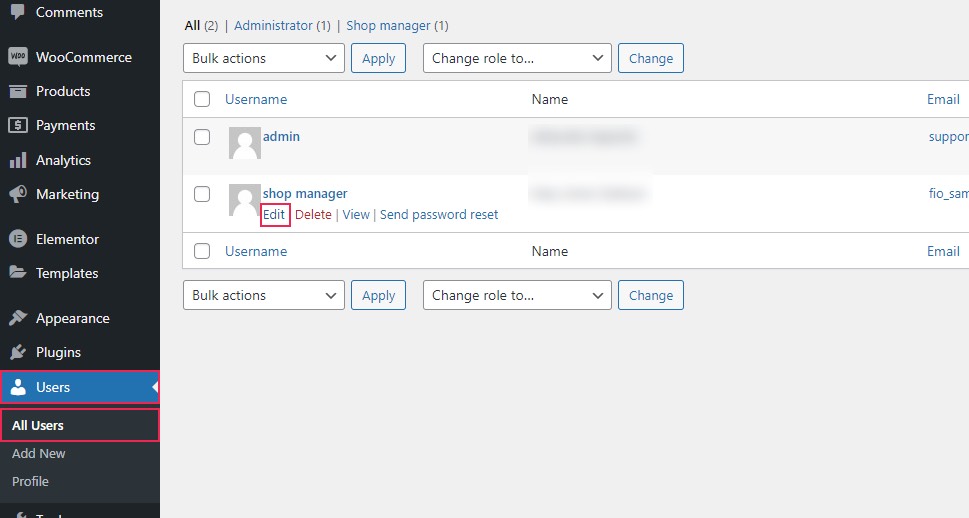Click the Payments dollar icon
This screenshot has height=518, width=969.
18,125
